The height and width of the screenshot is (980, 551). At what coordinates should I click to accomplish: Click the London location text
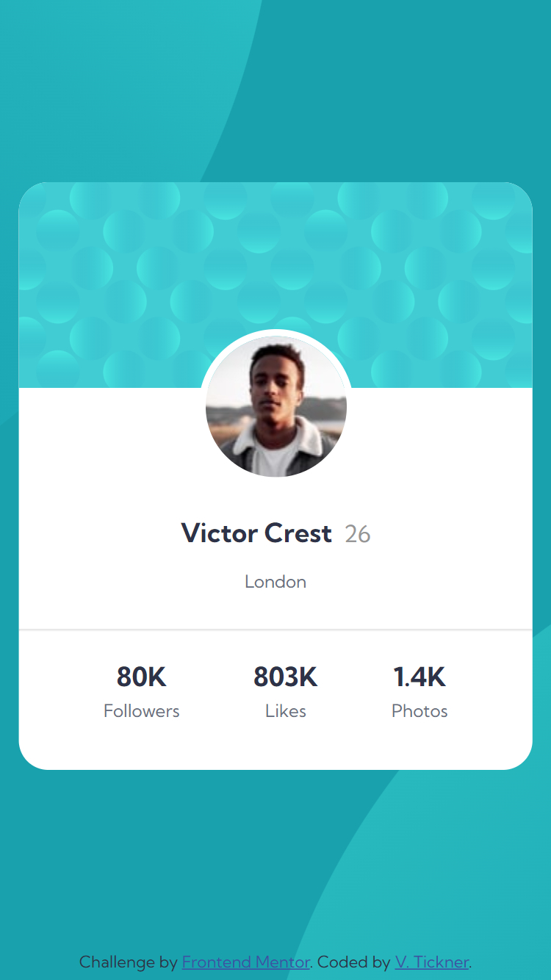tap(275, 582)
